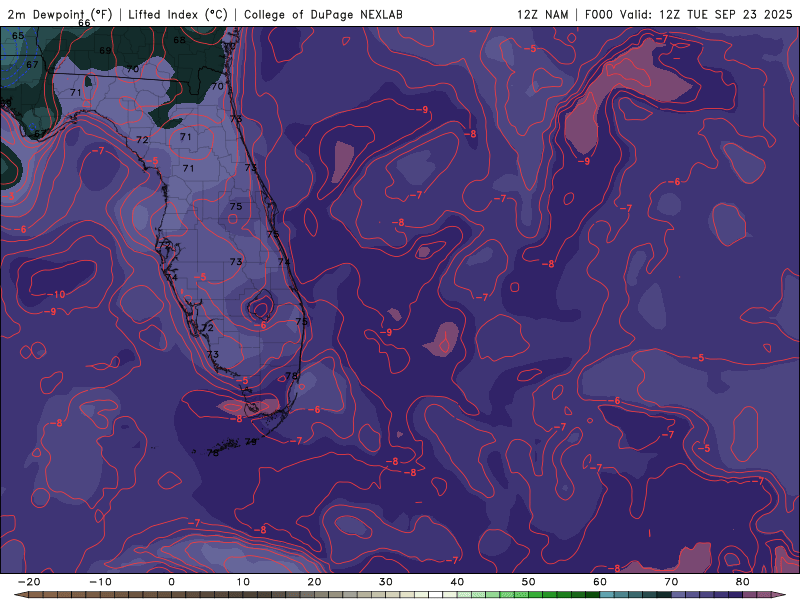Click the '50' color scale label
The height and width of the screenshot is (600, 800).
(x=529, y=582)
